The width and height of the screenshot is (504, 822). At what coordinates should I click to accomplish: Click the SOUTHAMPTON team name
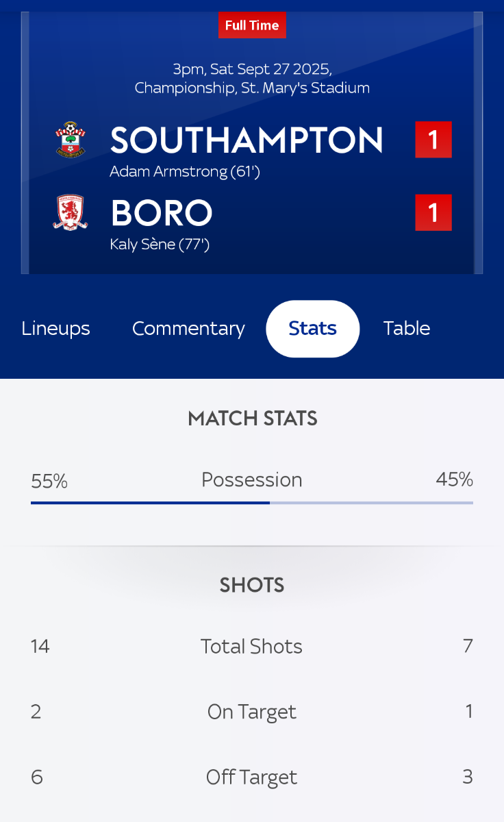(x=247, y=140)
